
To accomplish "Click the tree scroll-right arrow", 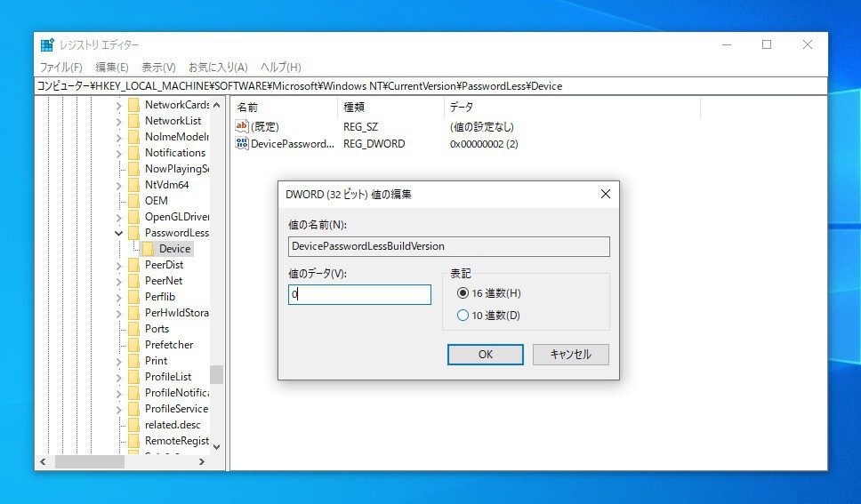I will (x=202, y=461).
